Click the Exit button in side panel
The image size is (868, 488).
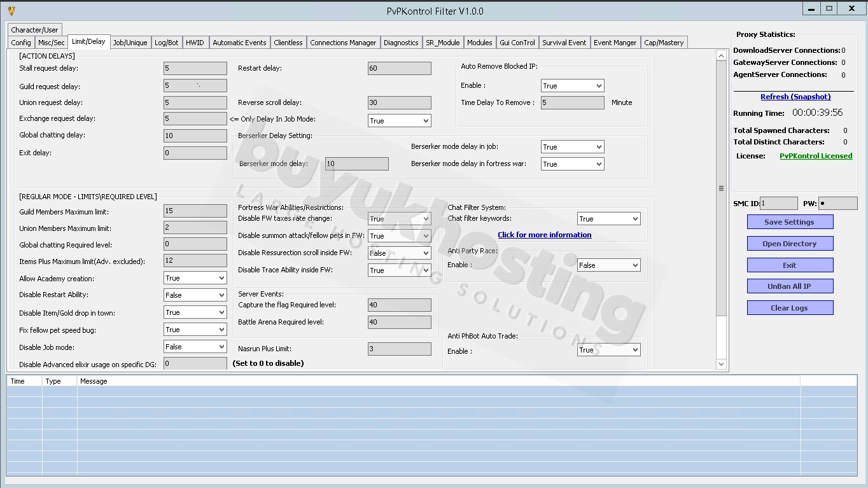click(790, 265)
